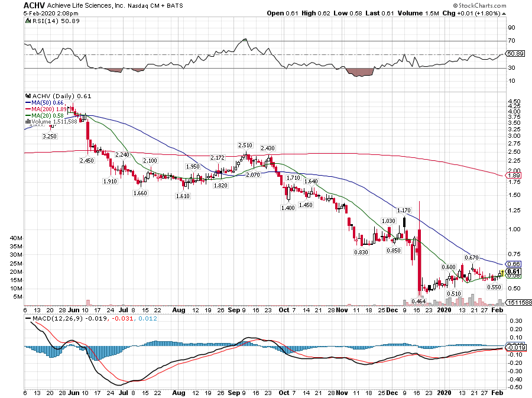Click the 1.820 price annotation
The image size is (532, 398).
pos(220,186)
